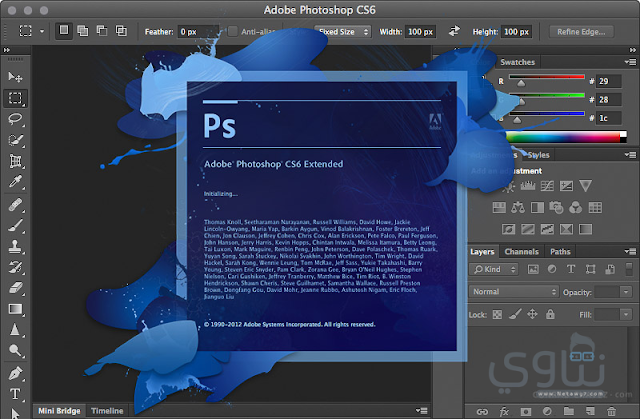Viewport: 640px width, 419px height.
Task: Open Mini Bridge tab
Action: [59, 411]
